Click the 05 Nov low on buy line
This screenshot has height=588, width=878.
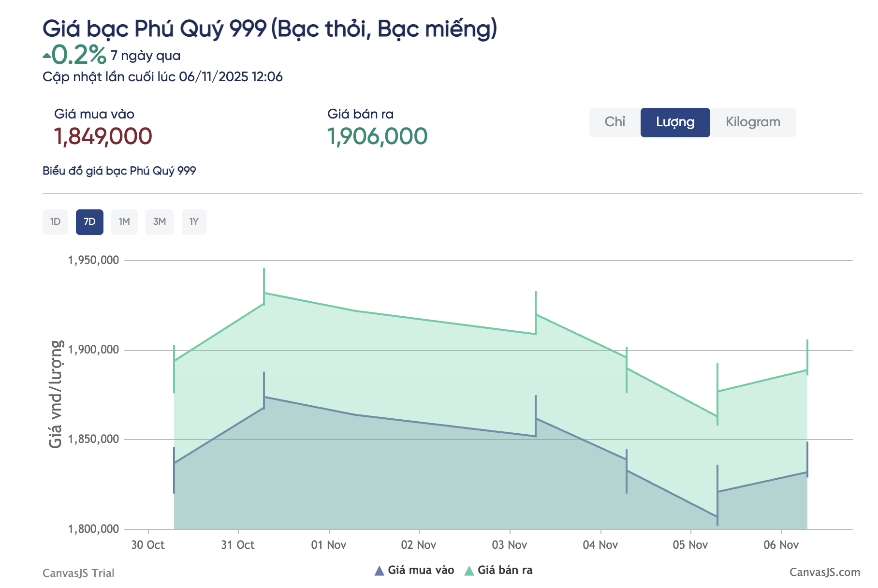pyautogui.click(x=717, y=517)
